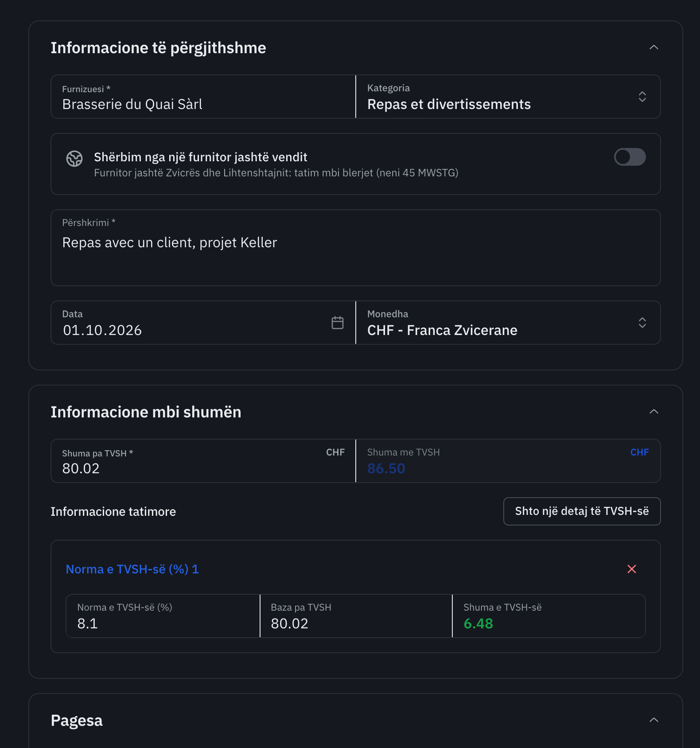Collapse the Informacione të përgjithshme section

654,47
